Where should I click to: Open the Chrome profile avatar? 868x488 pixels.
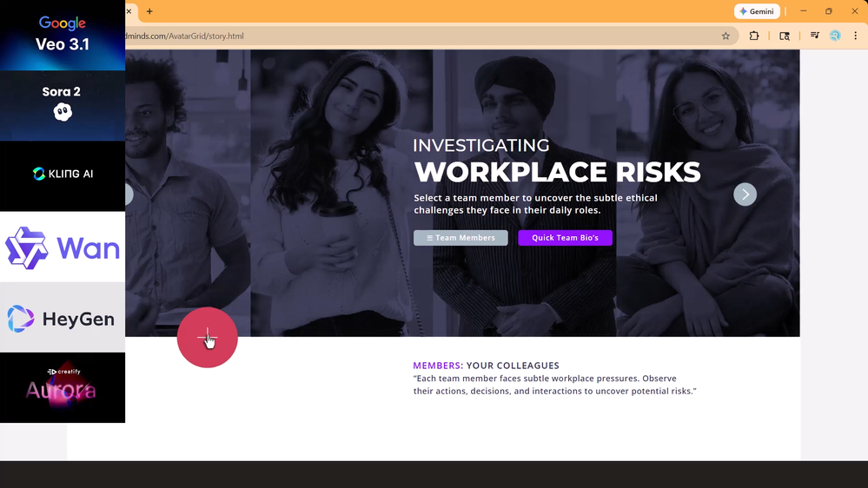(x=835, y=36)
